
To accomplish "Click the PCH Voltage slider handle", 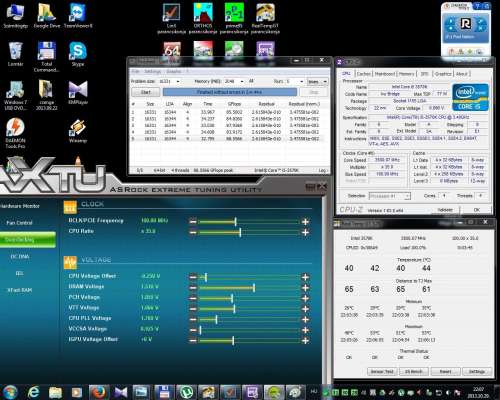I will (x=232, y=298).
